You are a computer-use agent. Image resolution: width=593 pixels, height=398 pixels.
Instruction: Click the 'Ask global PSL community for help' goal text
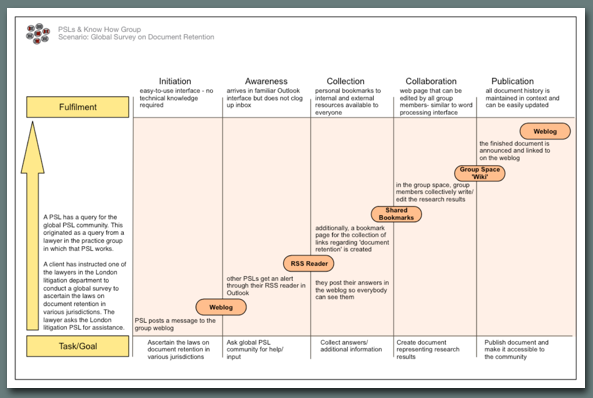(x=255, y=349)
